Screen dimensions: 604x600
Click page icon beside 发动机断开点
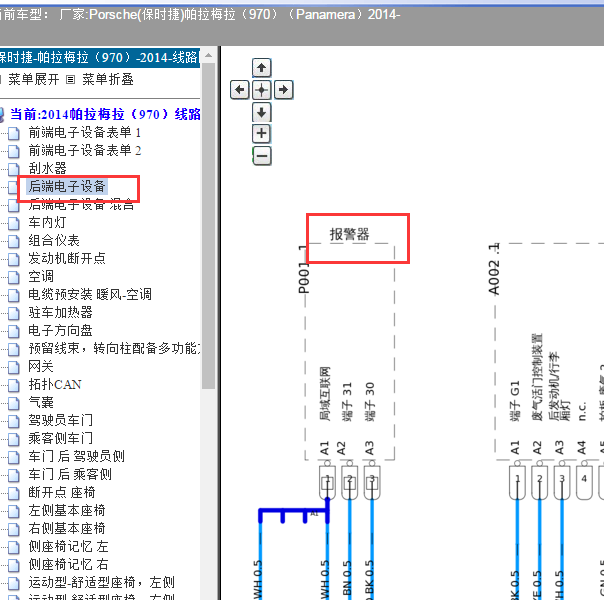[x=14, y=259]
